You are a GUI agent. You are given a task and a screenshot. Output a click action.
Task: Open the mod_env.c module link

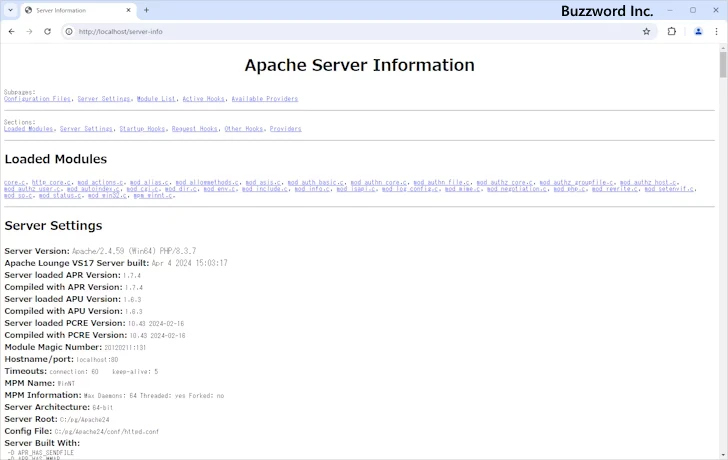(219, 189)
